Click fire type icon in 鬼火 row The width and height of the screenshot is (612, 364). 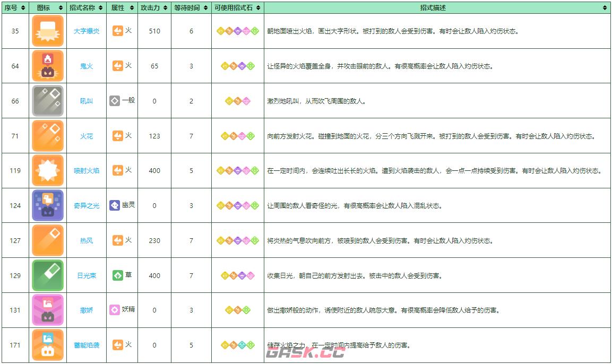(117, 66)
